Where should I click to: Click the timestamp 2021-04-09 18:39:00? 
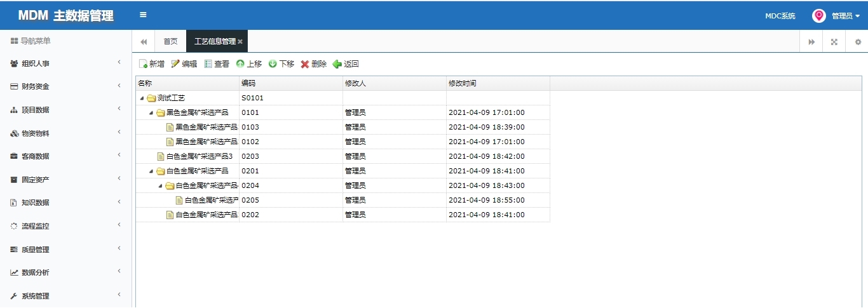tap(487, 127)
